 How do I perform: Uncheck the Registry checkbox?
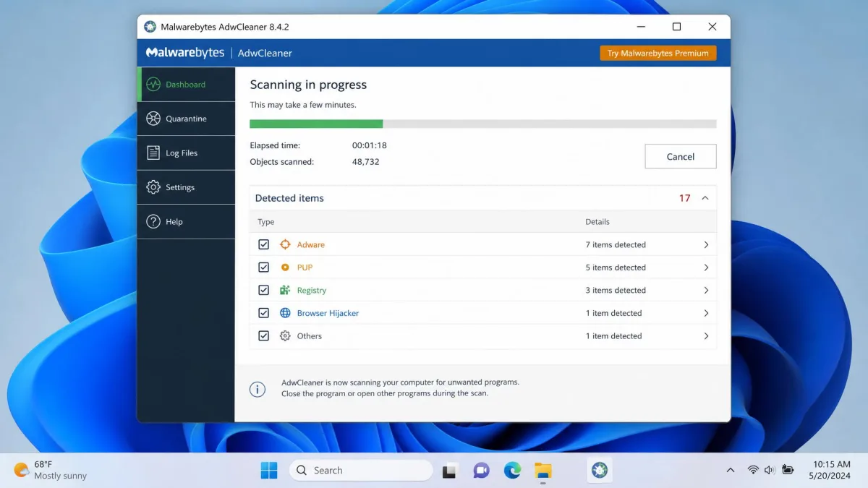[x=264, y=290]
